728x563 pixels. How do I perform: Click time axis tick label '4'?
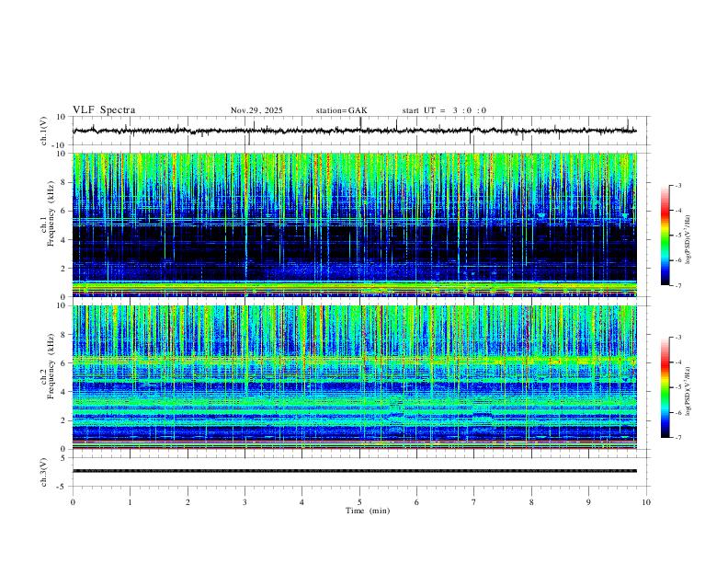click(x=302, y=502)
